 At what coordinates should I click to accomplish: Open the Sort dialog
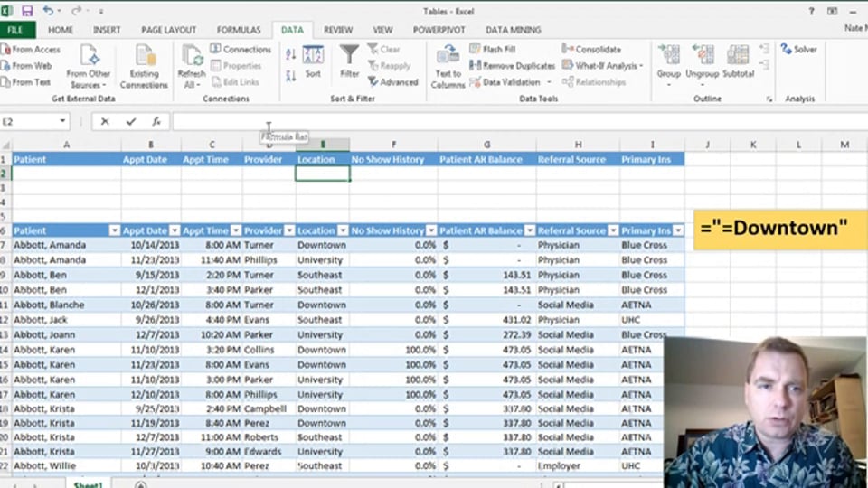click(x=313, y=62)
